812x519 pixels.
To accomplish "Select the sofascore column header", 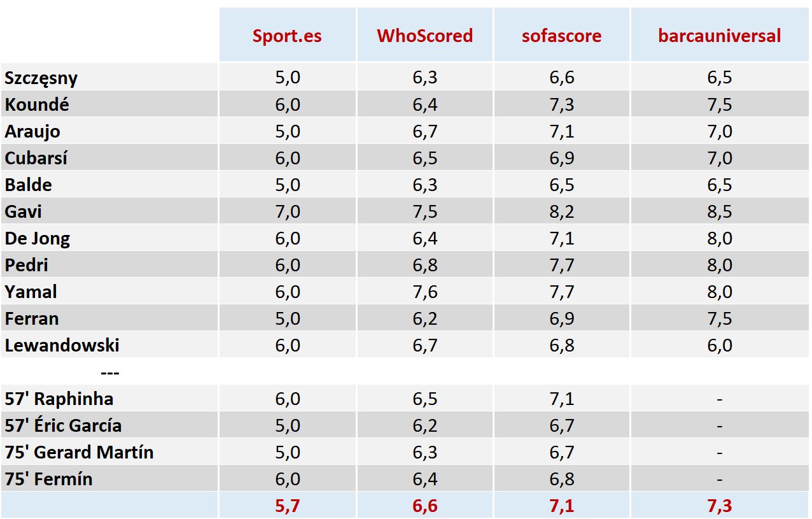I will click(x=561, y=36).
